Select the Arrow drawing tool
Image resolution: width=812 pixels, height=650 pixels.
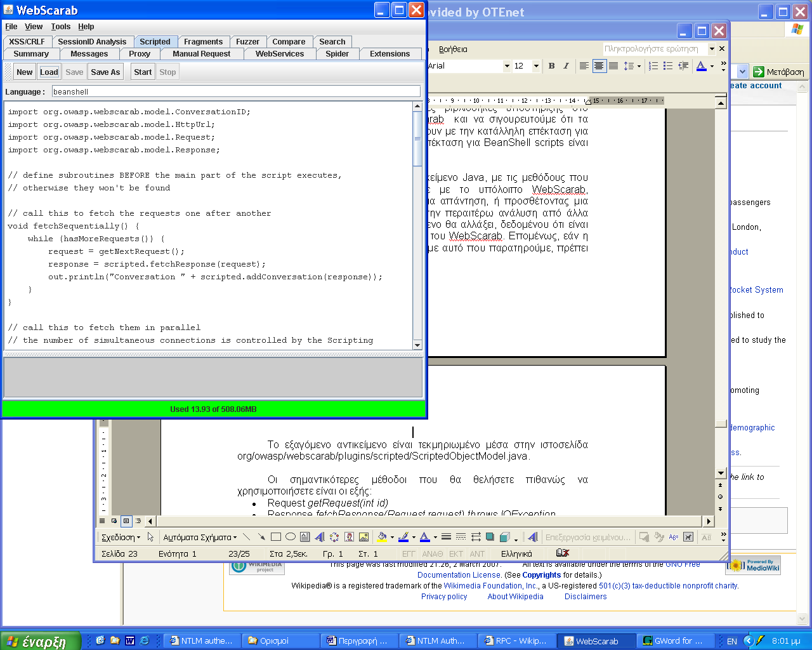pyautogui.click(x=261, y=537)
